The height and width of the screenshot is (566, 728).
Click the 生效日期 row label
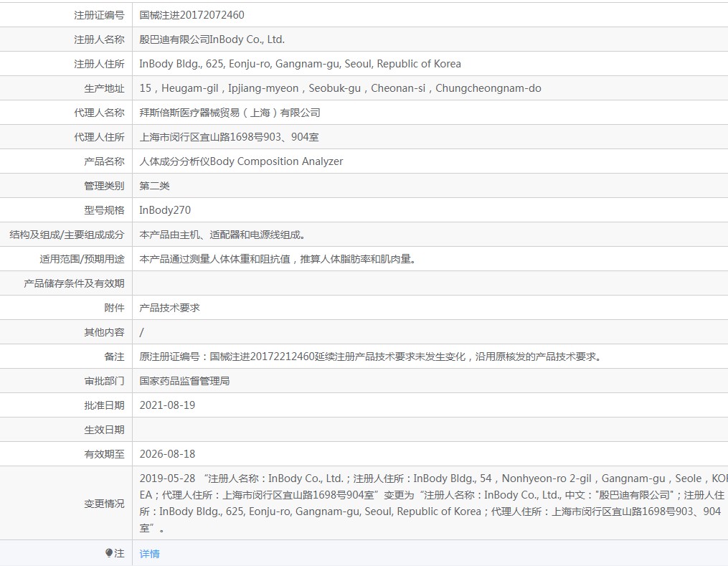coord(105,430)
